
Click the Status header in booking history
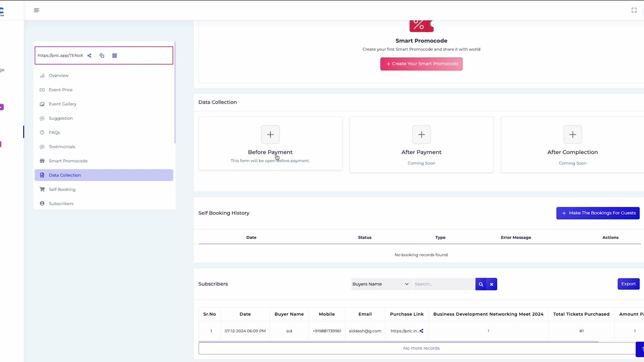[365, 237]
